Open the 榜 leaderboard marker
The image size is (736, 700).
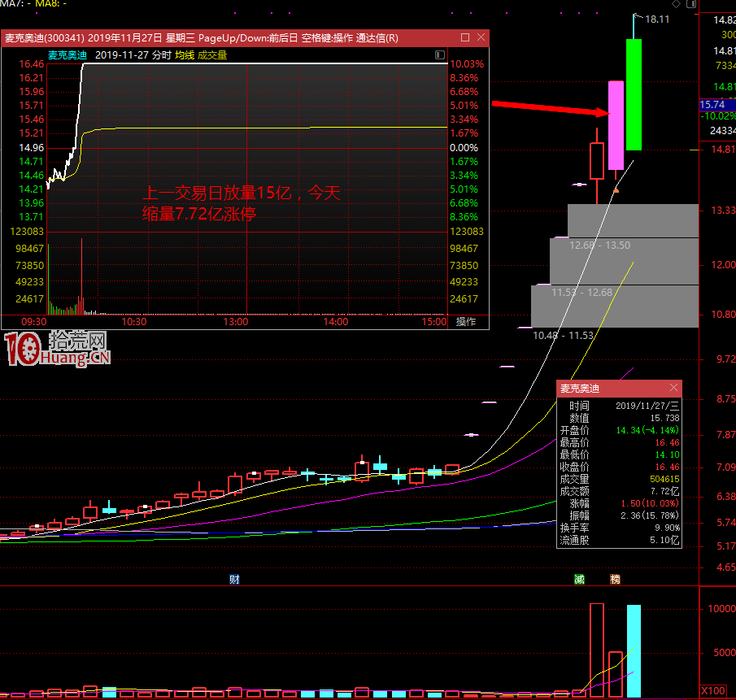pyautogui.click(x=615, y=579)
